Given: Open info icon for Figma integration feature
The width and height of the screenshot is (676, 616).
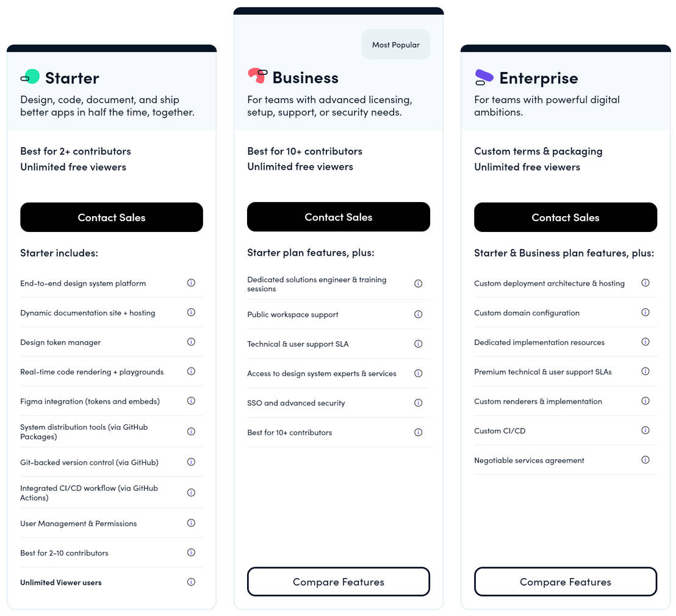Looking at the screenshot, I should coord(191,400).
